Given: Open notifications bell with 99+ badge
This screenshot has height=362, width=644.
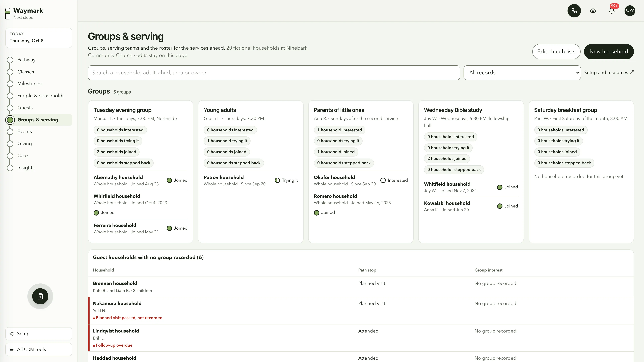Looking at the screenshot, I should point(612,11).
